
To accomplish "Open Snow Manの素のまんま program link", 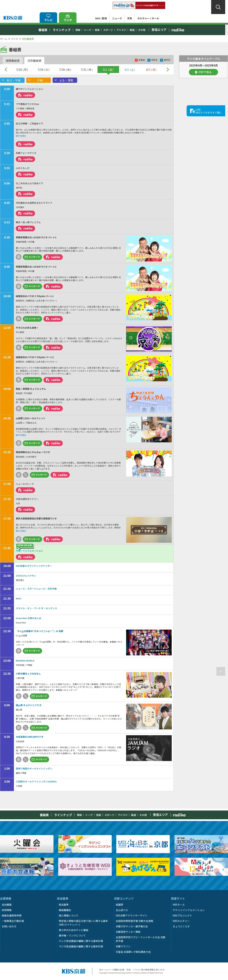I will click(28, 618).
